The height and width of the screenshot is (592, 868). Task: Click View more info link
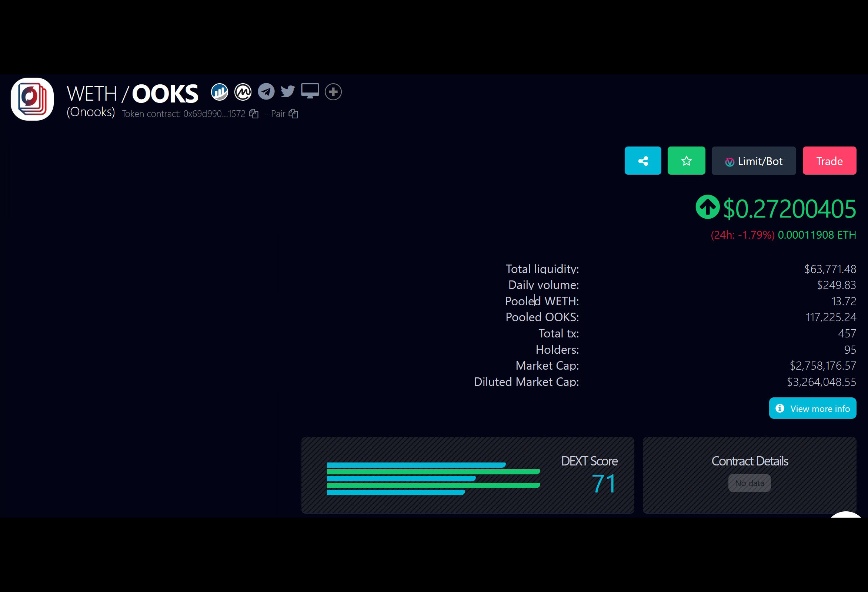(x=812, y=408)
